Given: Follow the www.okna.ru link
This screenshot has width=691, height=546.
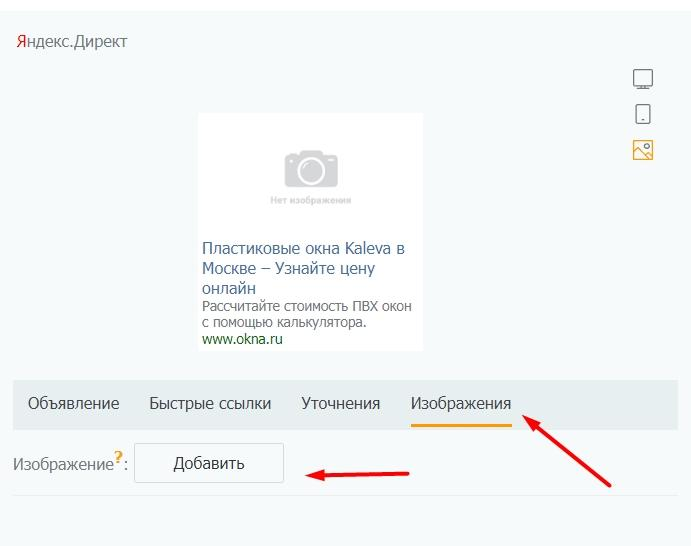Looking at the screenshot, I should [242, 339].
